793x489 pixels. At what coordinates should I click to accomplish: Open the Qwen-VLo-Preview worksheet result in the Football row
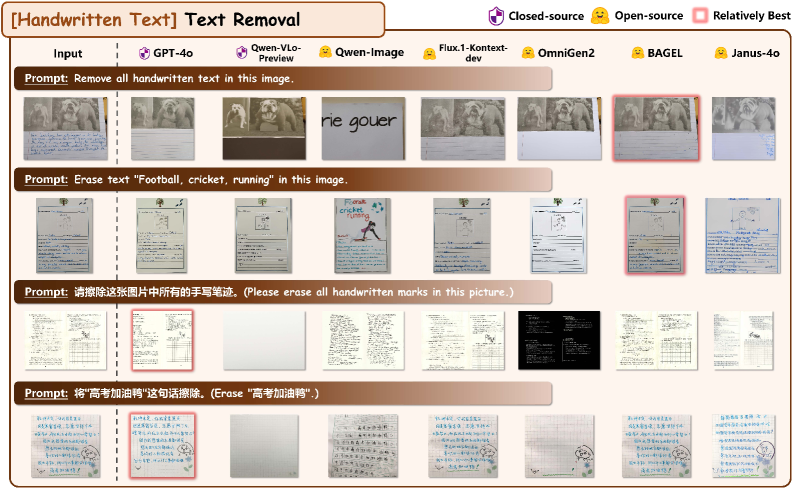pos(263,236)
